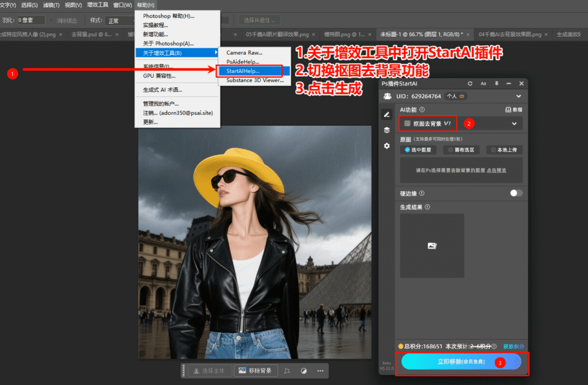Select the 选中图层 source option
This screenshot has height=385, width=588.
click(419, 150)
